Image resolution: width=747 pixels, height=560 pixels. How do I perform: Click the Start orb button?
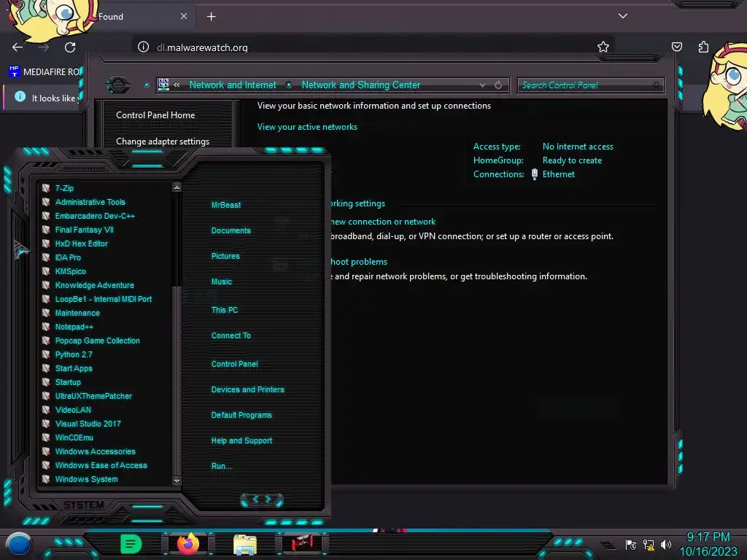pos(18,544)
